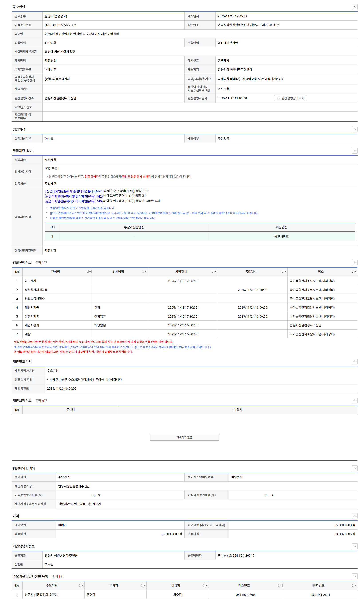Collapse the 입찰진행정보 section chevron
This screenshot has width=364, height=607.
click(x=354, y=263)
